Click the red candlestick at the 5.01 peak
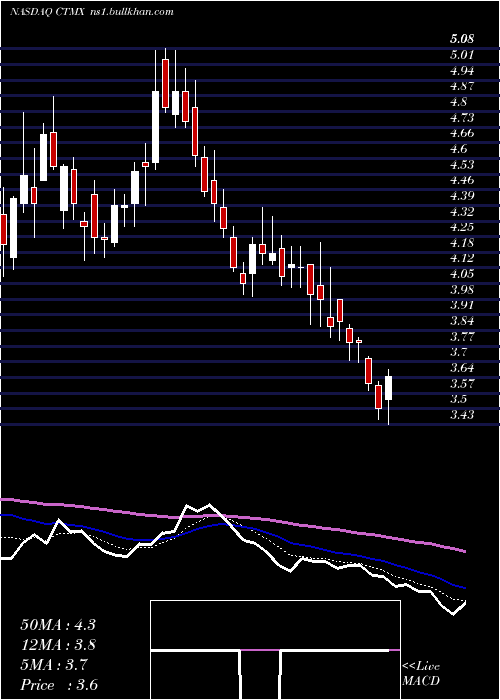The width and height of the screenshot is (500, 700). pyautogui.click(x=165, y=83)
